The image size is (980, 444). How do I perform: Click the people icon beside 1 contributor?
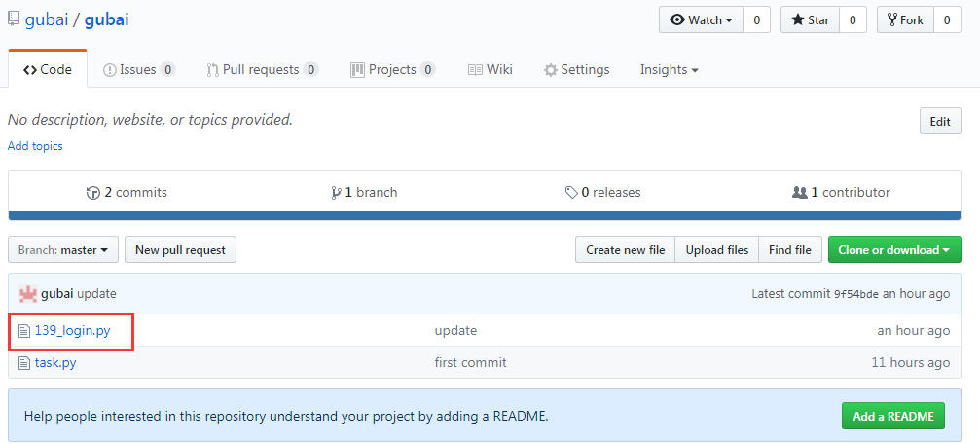tap(799, 192)
